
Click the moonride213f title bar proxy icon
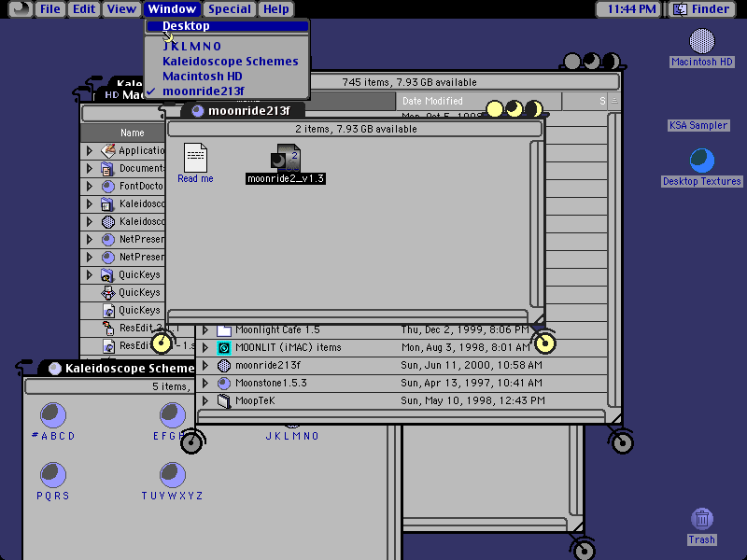pyautogui.click(x=198, y=111)
